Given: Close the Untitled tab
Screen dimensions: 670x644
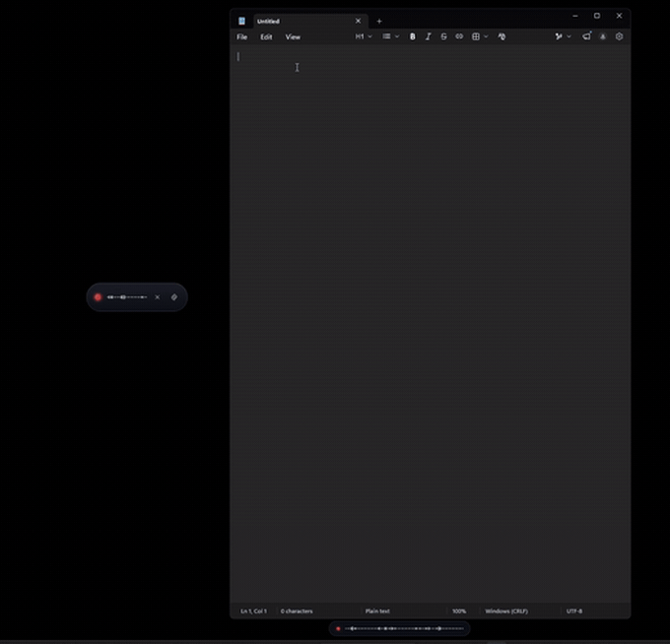Looking at the screenshot, I should click(358, 21).
